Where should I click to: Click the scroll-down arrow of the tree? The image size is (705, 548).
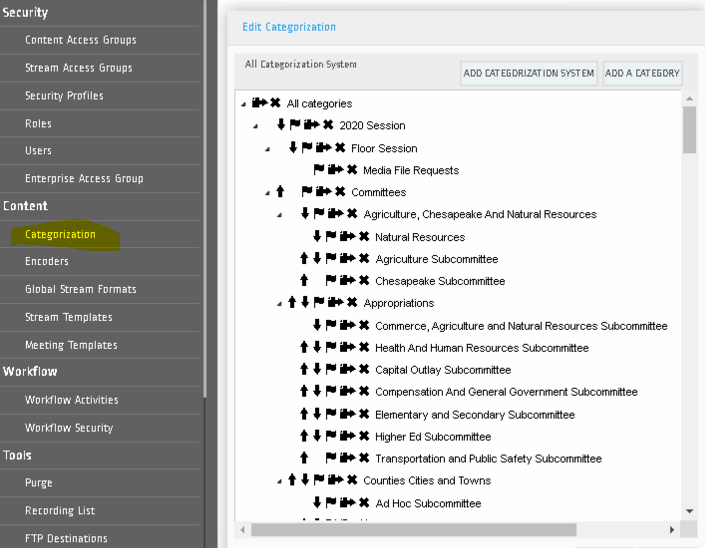[x=689, y=511]
